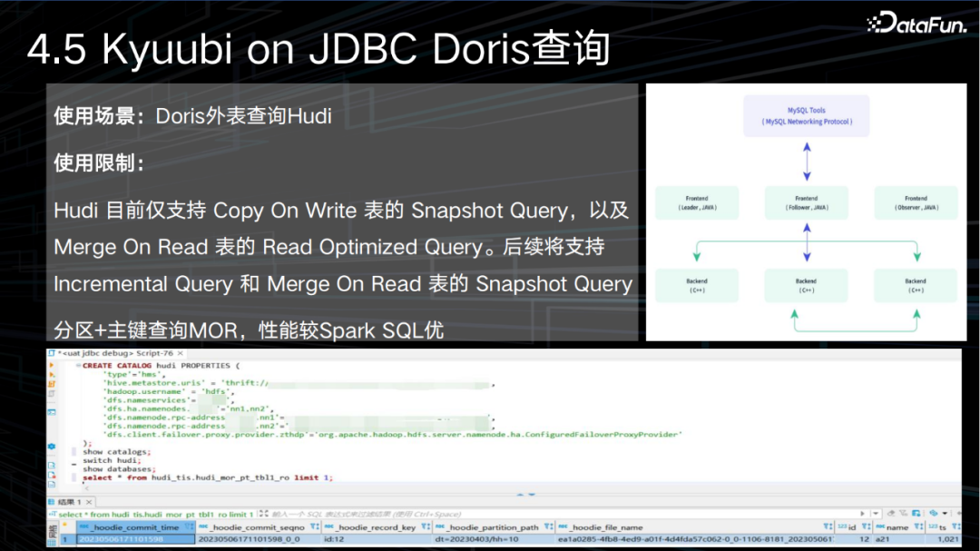Click the grid icon left of the filter bar
The width and height of the screenshot is (980, 551).
point(53,515)
